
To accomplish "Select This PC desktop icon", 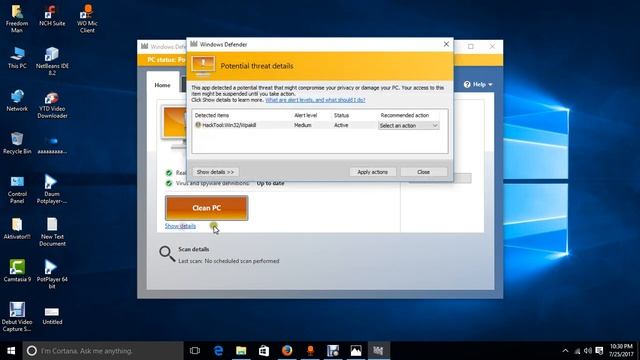I will click(x=17, y=58).
